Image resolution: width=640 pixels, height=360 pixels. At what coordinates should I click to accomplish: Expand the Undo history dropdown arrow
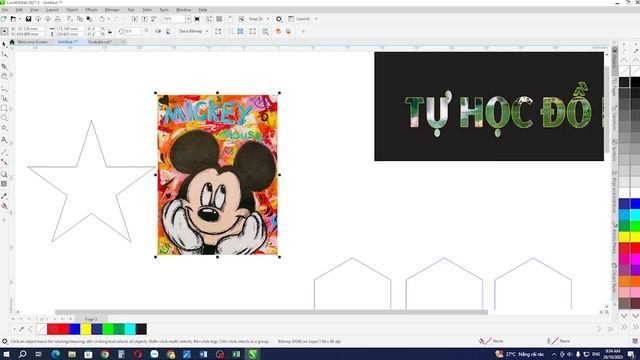(108, 19)
